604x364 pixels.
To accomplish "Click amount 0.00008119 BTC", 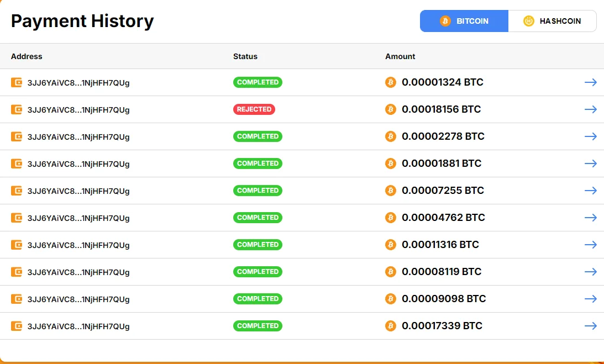I will pos(442,272).
